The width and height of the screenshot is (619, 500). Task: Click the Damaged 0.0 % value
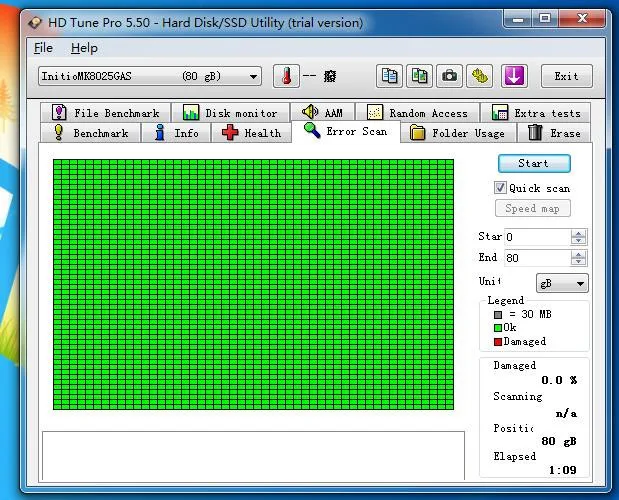click(x=559, y=380)
